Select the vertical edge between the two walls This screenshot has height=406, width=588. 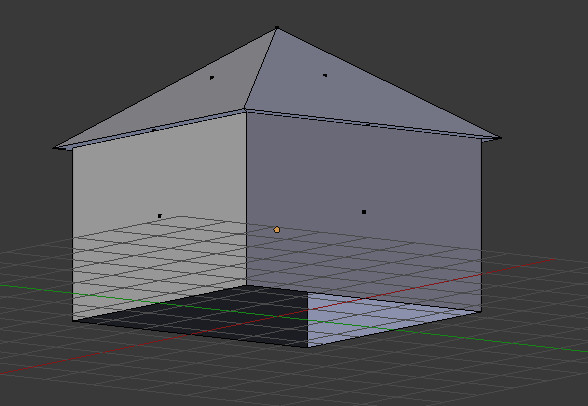pyautogui.click(x=246, y=199)
